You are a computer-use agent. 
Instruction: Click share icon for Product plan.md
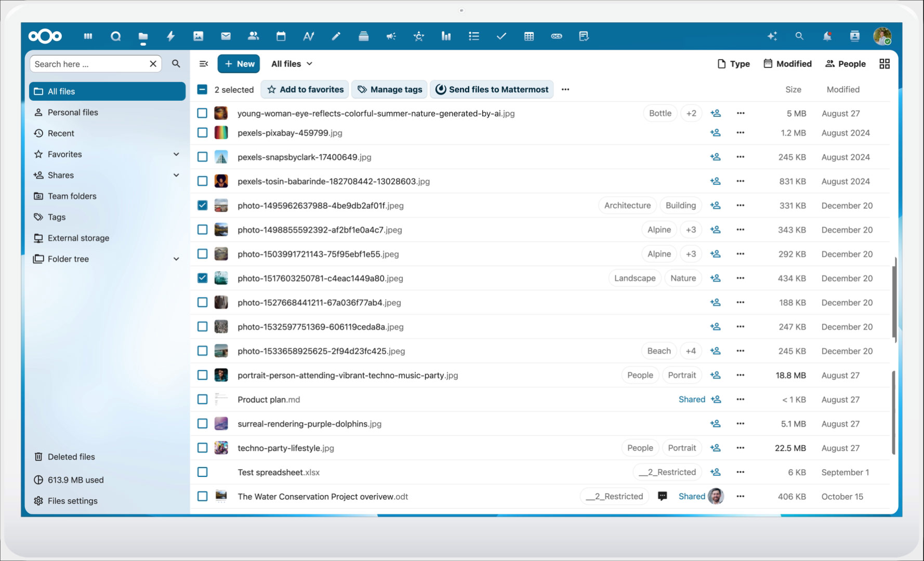click(716, 399)
